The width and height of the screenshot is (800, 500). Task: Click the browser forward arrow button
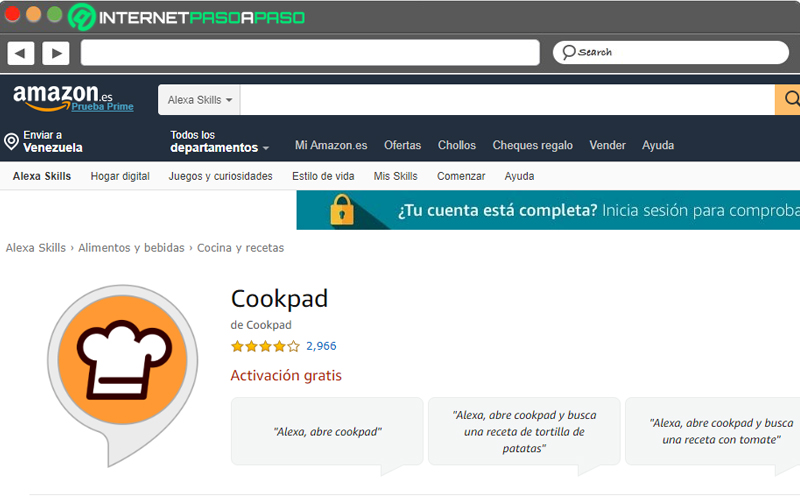click(56, 53)
